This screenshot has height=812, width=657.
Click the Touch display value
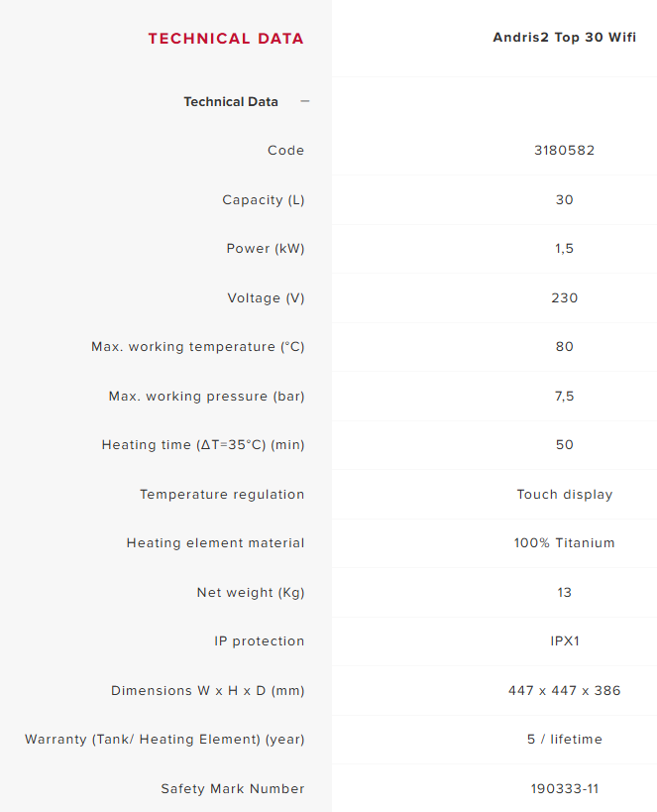click(564, 494)
